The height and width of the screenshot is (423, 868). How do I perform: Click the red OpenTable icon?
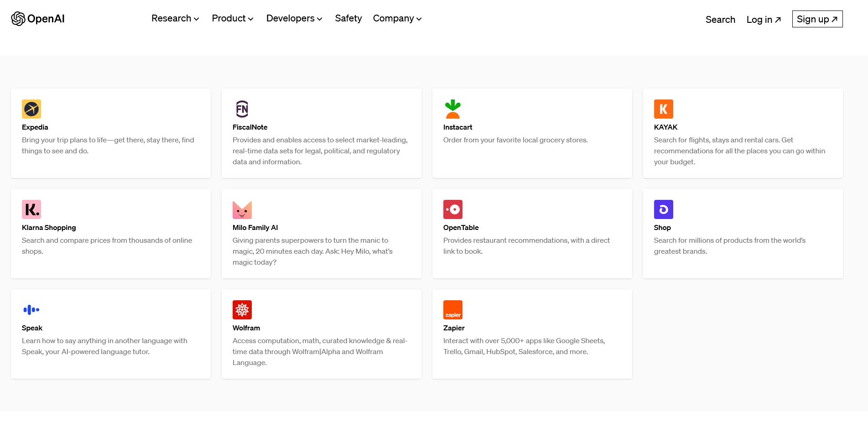click(x=453, y=209)
